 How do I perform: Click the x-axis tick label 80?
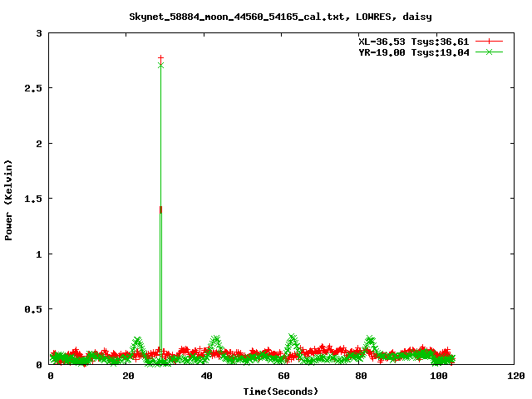click(x=361, y=376)
